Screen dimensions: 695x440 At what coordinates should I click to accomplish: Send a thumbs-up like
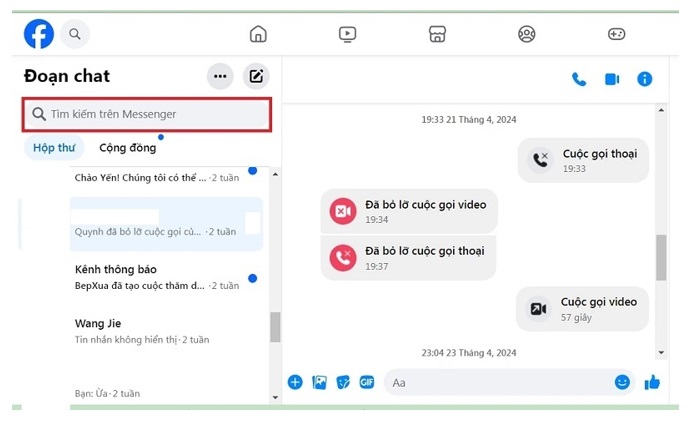(x=653, y=382)
